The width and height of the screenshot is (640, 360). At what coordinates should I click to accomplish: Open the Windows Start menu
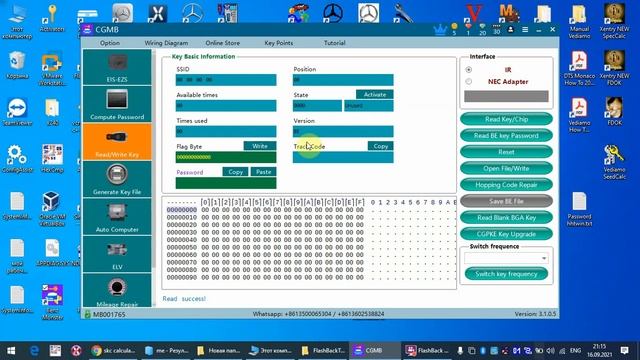point(11,351)
